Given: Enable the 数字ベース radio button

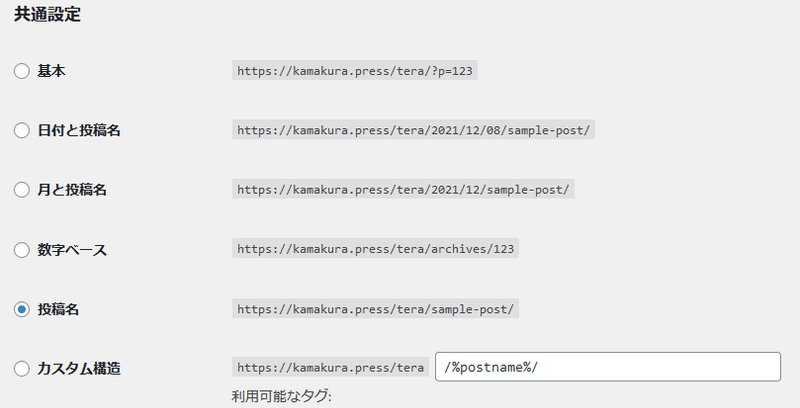Looking at the screenshot, I should pyautogui.click(x=21, y=250).
